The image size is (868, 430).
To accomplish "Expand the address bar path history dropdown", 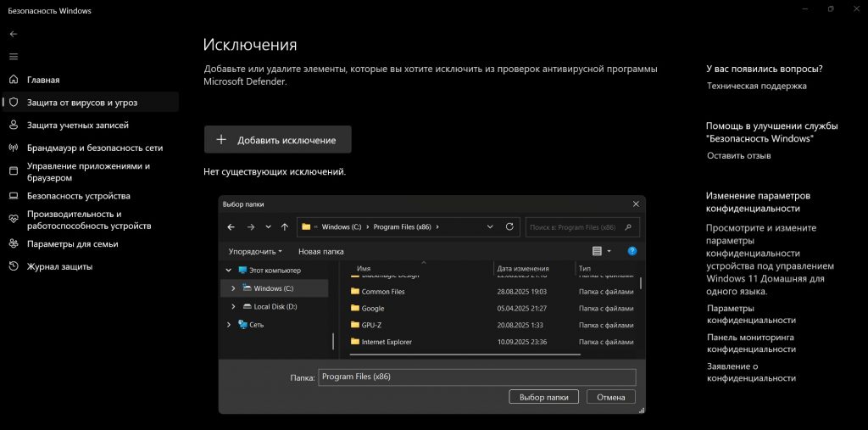I will pyautogui.click(x=490, y=227).
